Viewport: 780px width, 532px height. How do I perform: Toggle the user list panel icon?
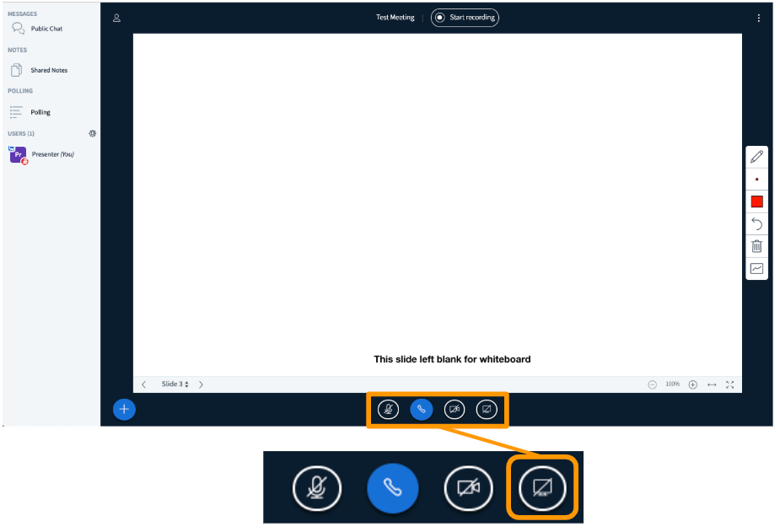click(116, 18)
